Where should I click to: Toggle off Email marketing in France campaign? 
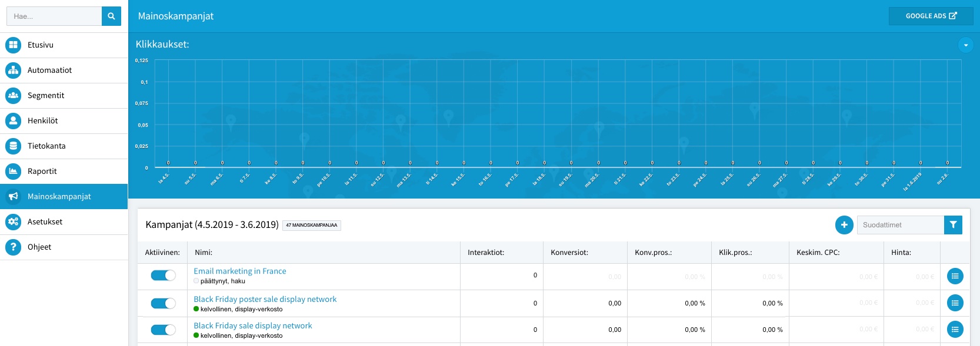163,276
